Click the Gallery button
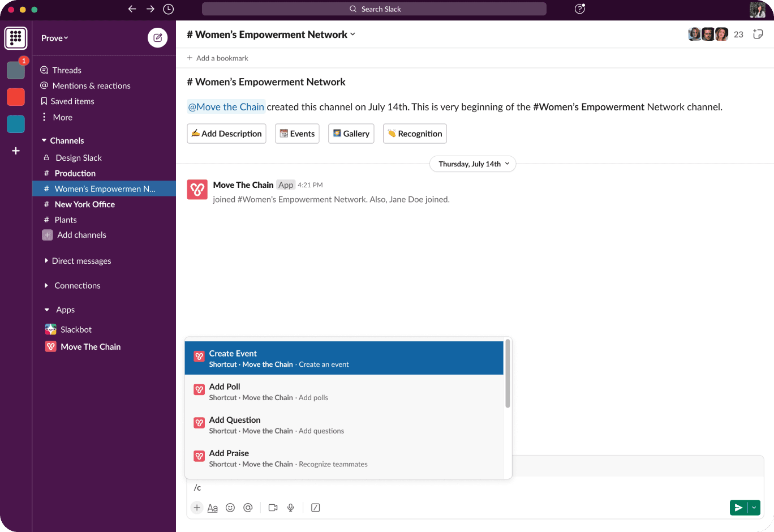774x532 pixels. click(351, 134)
